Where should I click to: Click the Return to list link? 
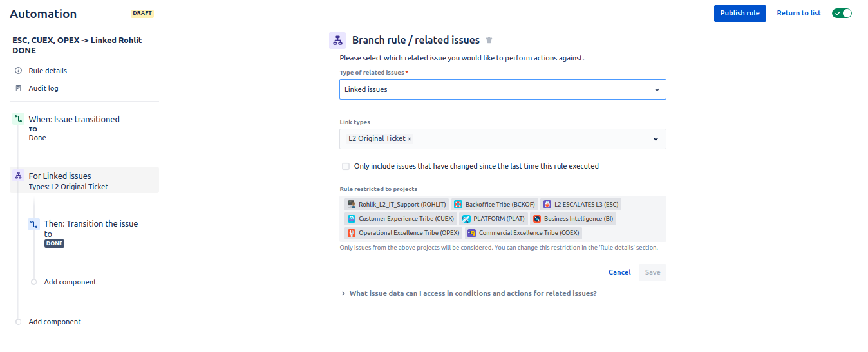tap(798, 13)
